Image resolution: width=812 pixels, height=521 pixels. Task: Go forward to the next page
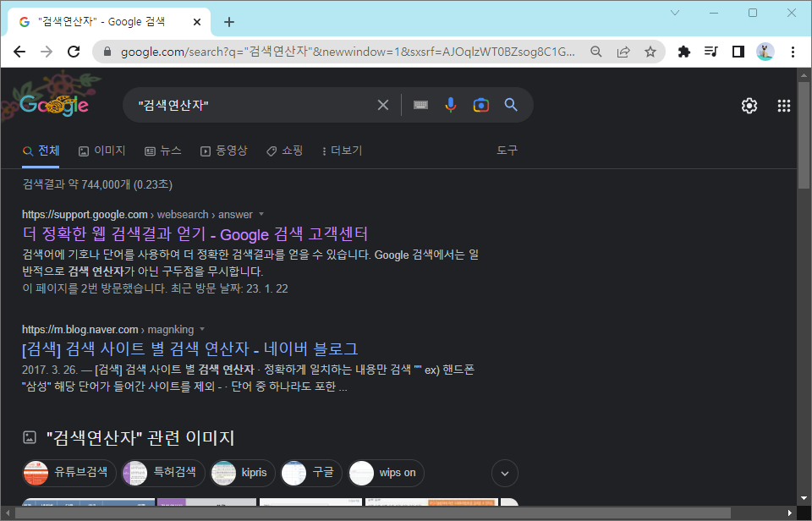pos(47,52)
